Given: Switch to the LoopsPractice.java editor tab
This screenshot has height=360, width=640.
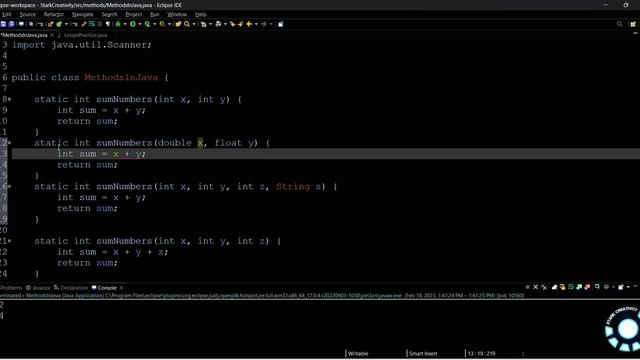Looking at the screenshot, I should point(85,35).
